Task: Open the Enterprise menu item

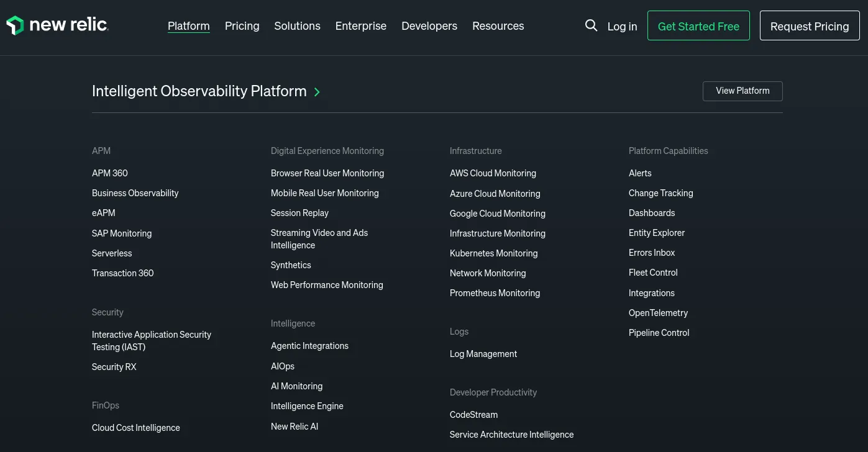Action: 361,26
